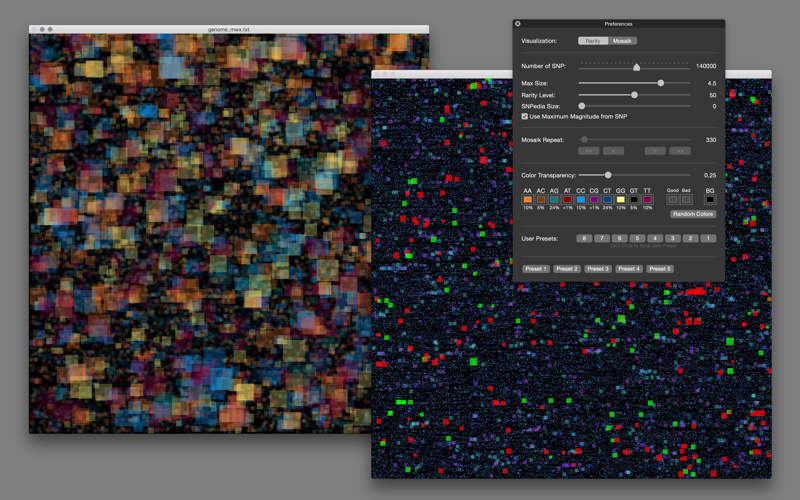This screenshot has height=500, width=800.
Task: Click the Mosaik Repeat slider knob
Action: click(584, 139)
